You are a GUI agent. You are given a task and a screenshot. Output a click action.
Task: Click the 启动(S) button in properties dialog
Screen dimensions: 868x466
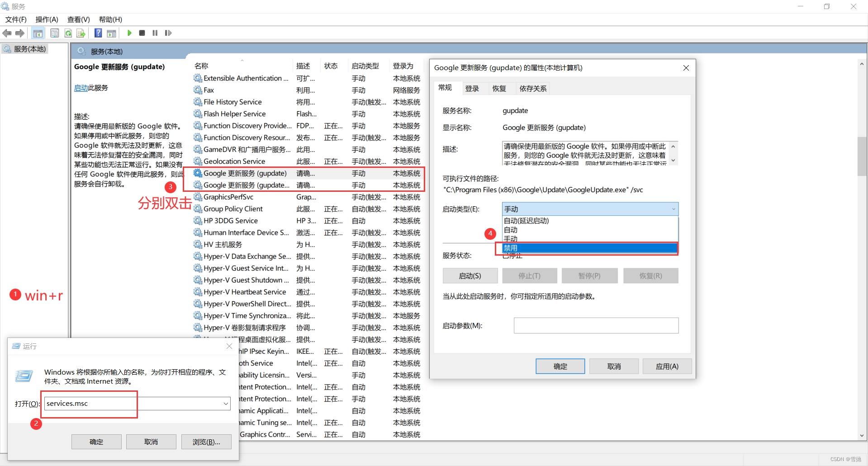click(x=470, y=276)
